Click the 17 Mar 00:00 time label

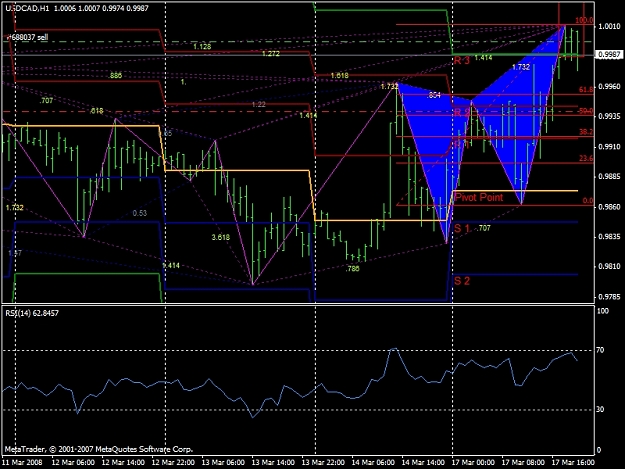473,463
